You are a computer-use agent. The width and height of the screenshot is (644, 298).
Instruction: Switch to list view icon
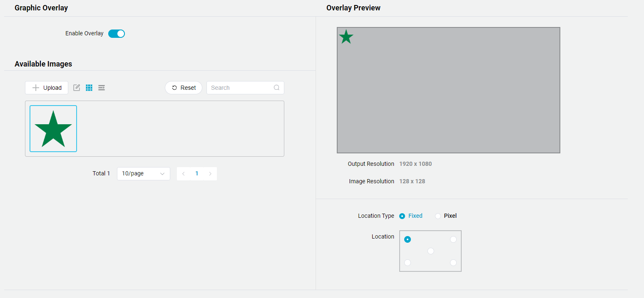click(x=102, y=88)
